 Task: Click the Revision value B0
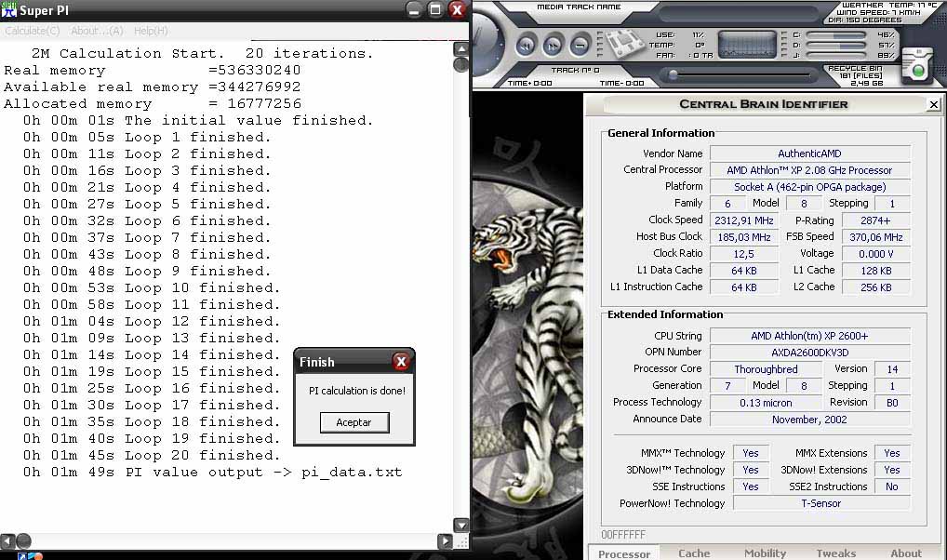(x=893, y=403)
